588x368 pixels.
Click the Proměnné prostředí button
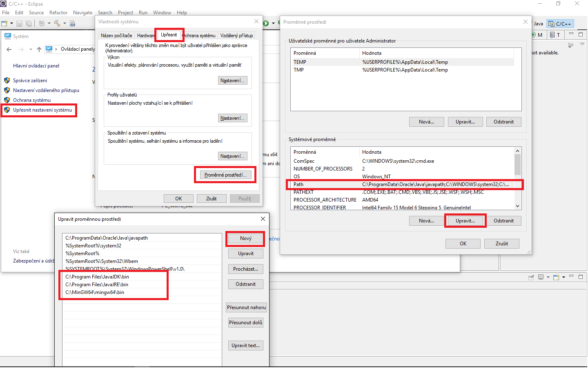click(x=225, y=175)
